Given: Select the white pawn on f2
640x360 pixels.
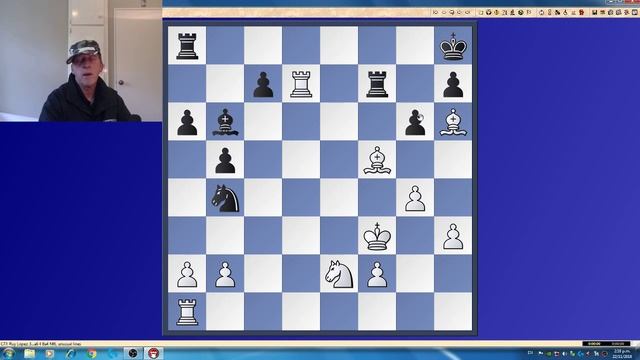Looking at the screenshot, I should point(377,275).
